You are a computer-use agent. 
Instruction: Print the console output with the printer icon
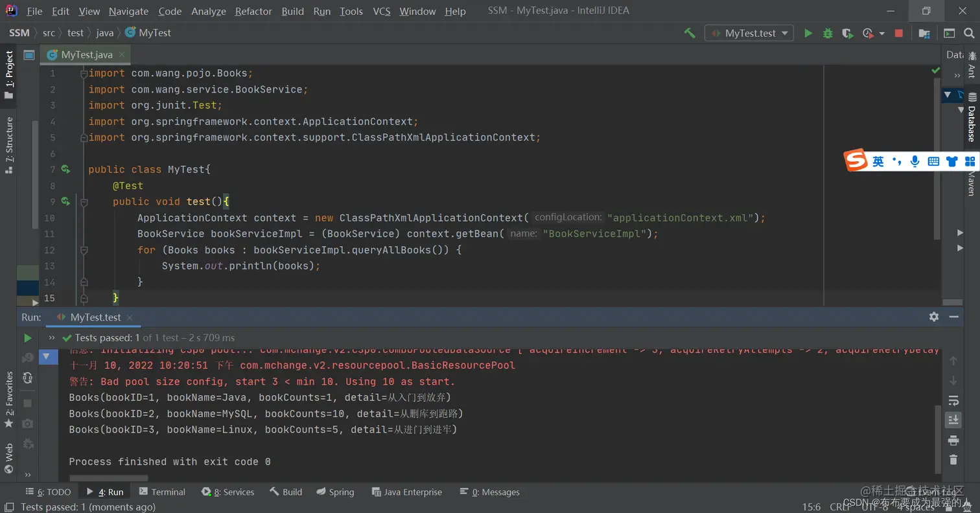point(953,440)
